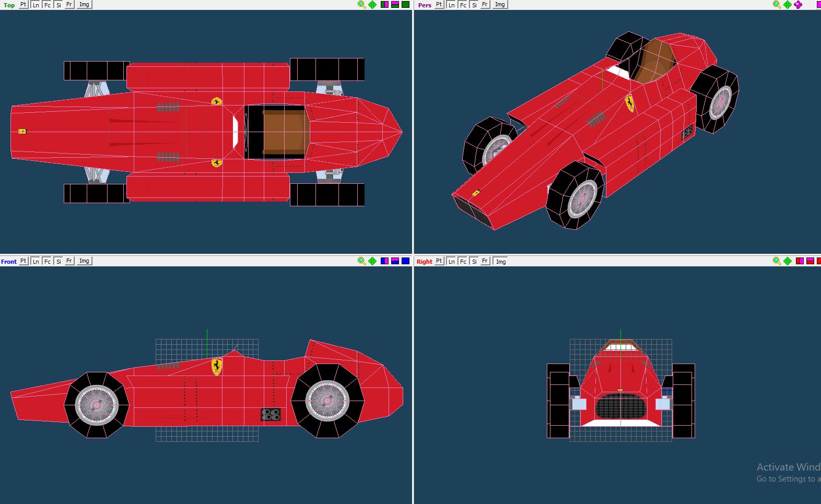Toggle Si display in Right view
The image size is (821, 504).
pos(474,261)
